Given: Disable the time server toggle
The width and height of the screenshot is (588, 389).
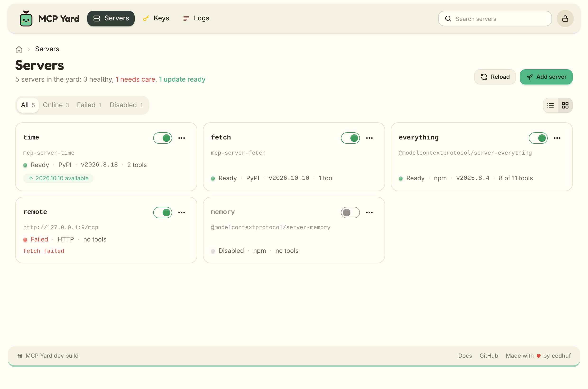Looking at the screenshot, I should coord(163,138).
